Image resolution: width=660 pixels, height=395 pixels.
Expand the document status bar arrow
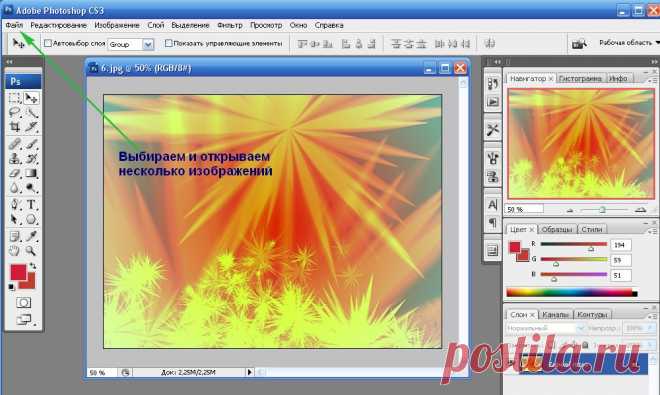coord(250,372)
